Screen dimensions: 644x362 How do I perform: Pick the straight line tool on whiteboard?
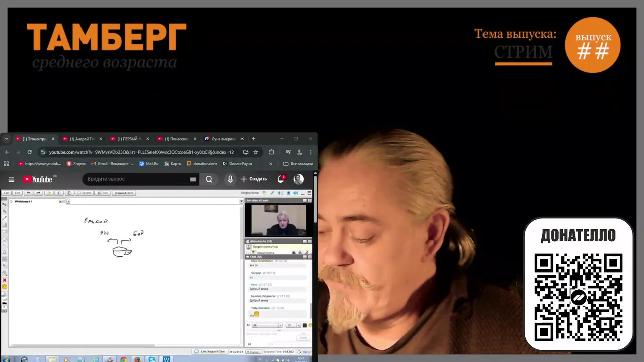[4, 246]
